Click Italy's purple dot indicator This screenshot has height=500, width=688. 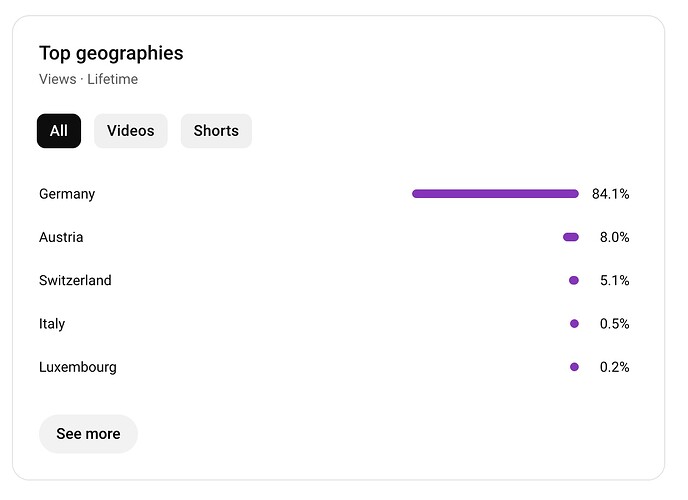(x=574, y=324)
